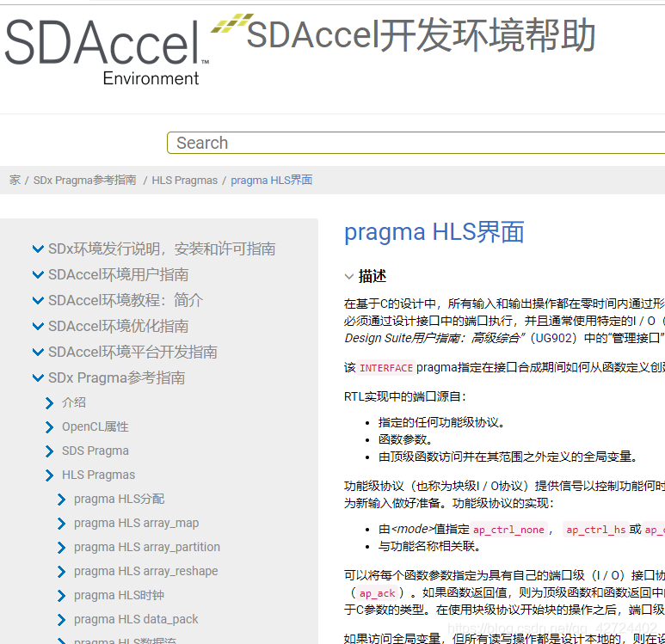The width and height of the screenshot is (665, 644).
Task: Expand the pragma HLS时钟 arrow
Action: 61,596
